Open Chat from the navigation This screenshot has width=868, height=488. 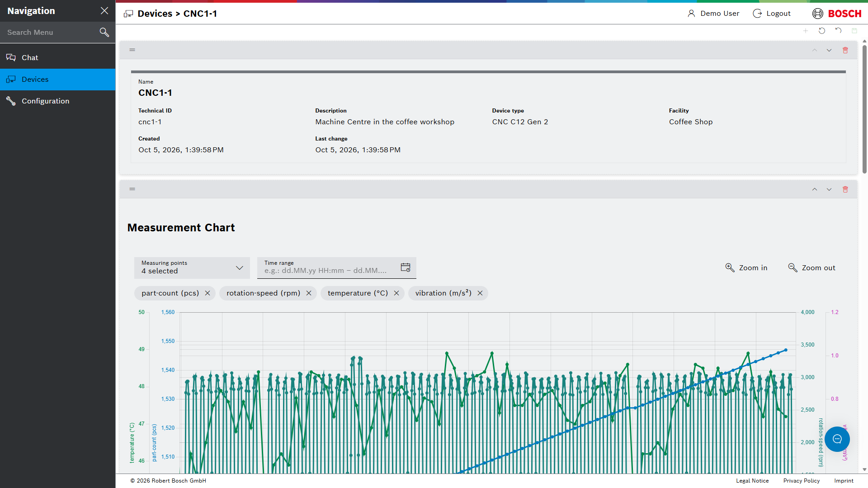[x=58, y=58]
